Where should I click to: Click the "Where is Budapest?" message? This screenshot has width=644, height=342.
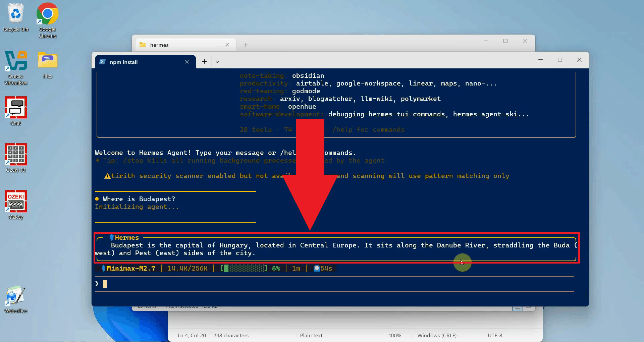point(139,199)
